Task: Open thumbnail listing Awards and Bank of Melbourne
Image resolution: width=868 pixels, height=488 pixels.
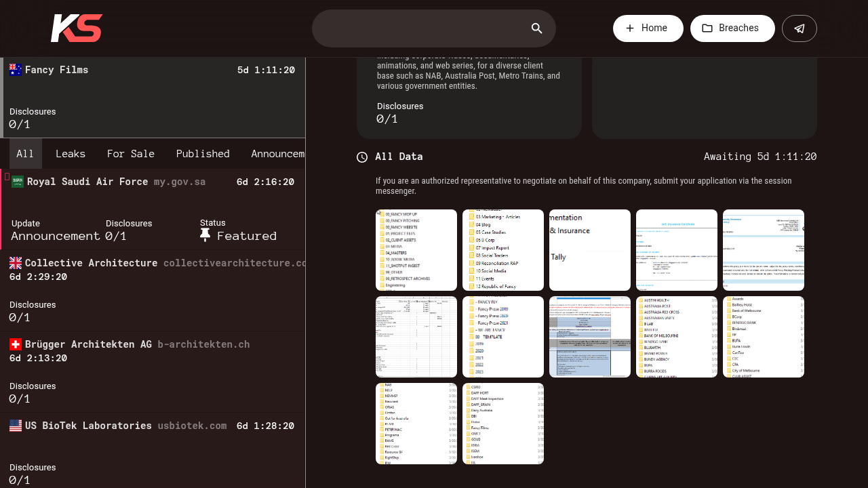Action: (764, 337)
